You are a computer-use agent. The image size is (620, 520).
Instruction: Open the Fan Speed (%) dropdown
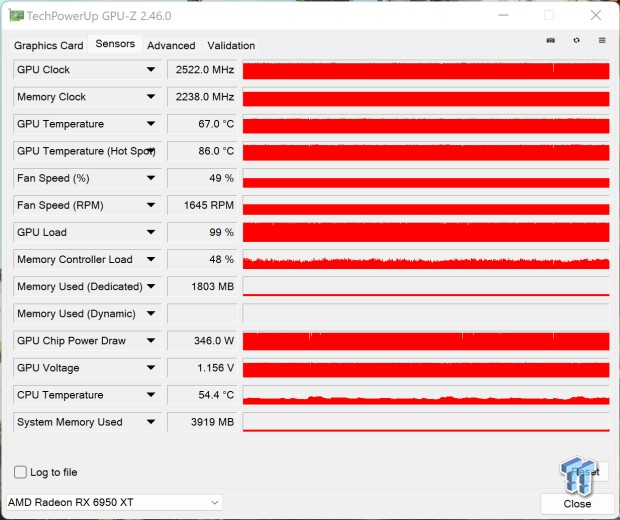[x=151, y=178]
